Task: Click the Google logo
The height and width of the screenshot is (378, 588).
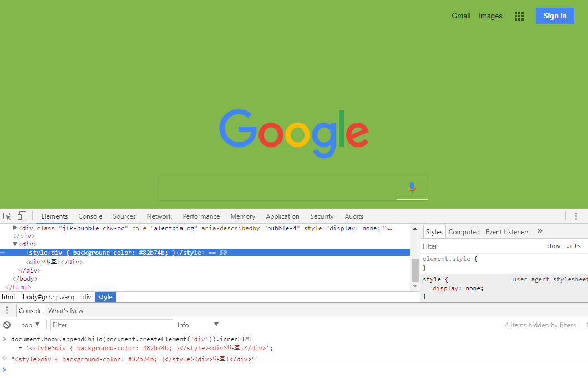Action: tap(294, 133)
